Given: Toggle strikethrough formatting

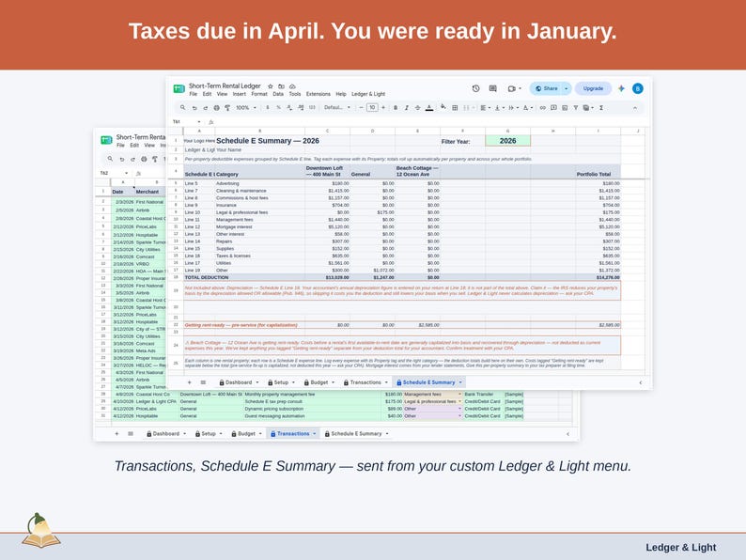Looking at the screenshot, I should pyautogui.click(x=417, y=108).
